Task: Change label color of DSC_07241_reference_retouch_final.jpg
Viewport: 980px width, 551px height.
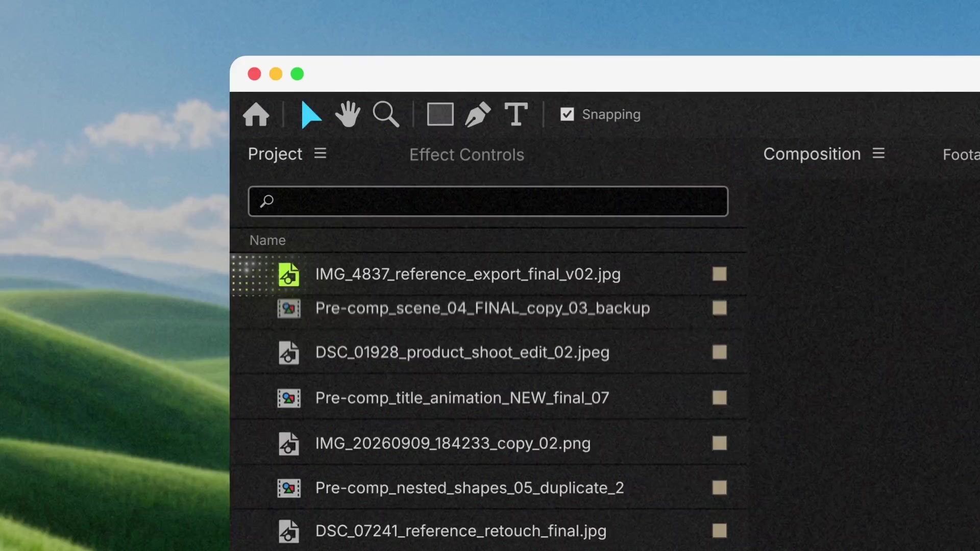Action: click(720, 531)
